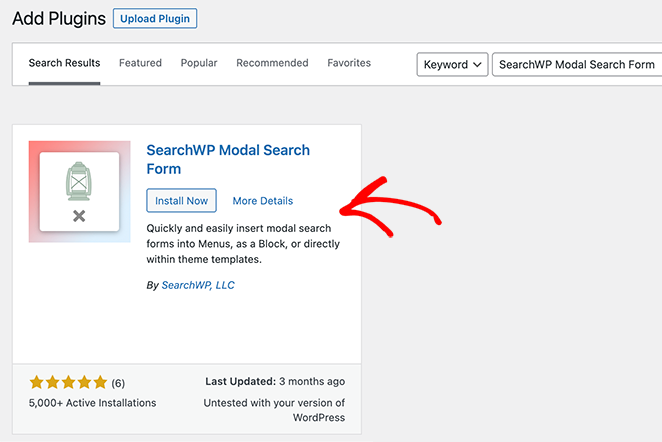Image resolution: width=662 pixels, height=442 pixels.
Task: Click the five-star rating
Action: (68, 382)
